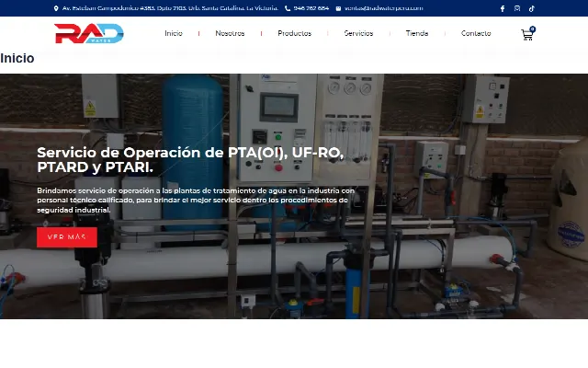Open the shopping cart

pos(527,35)
